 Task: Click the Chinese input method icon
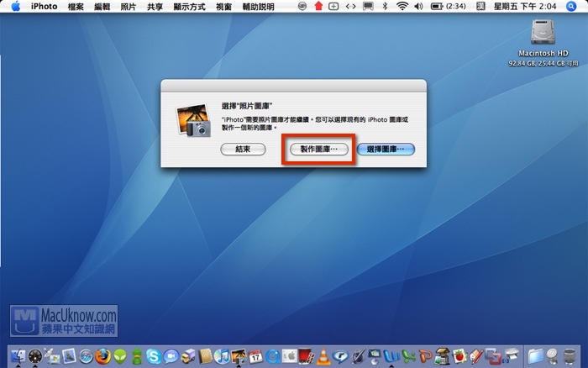click(x=480, y=6)
